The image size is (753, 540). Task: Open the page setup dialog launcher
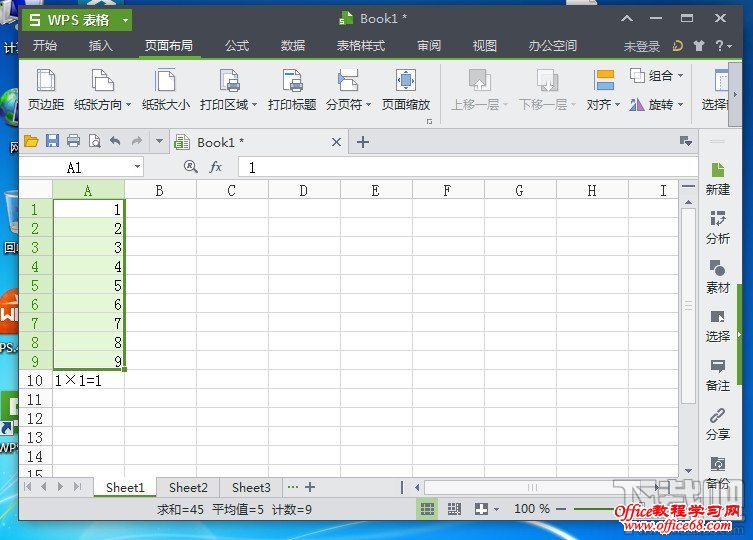pyautogui.click(x=429, y=122)
